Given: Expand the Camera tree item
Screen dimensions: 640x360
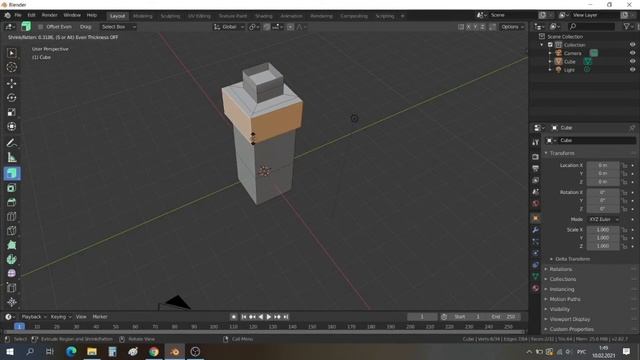Looking at the screenshot, I should [x=550, y=53].
